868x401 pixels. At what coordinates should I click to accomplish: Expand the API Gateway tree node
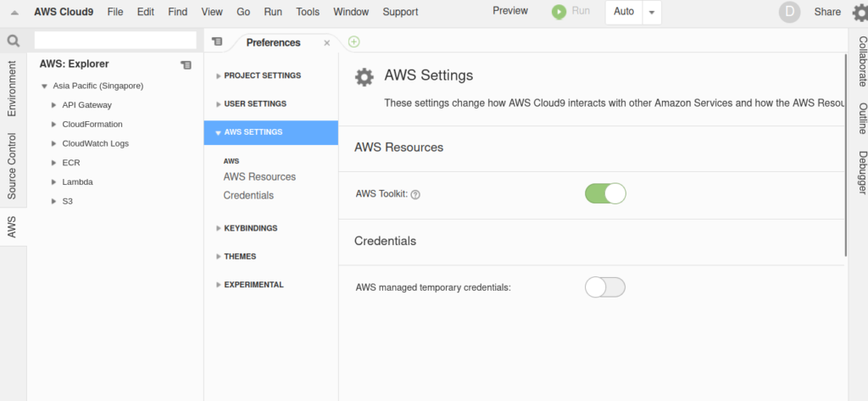pos(53,104)
